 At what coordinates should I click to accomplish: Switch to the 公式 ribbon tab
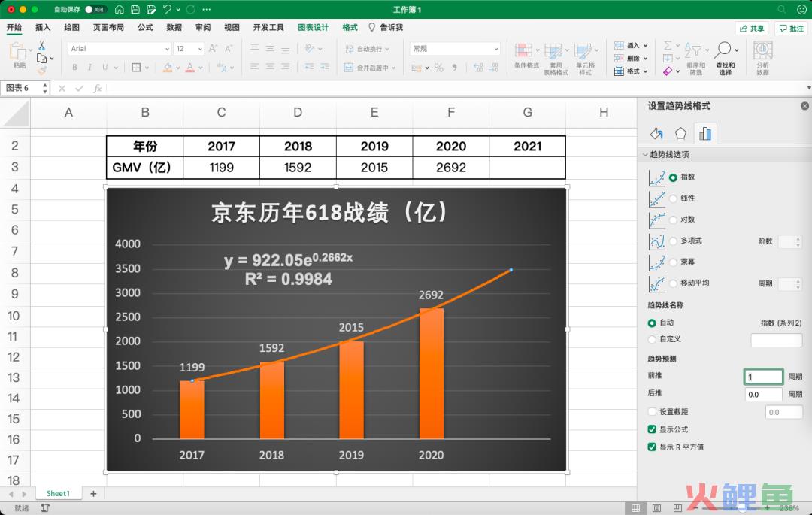pyautogui.click(x=145, y=27)
